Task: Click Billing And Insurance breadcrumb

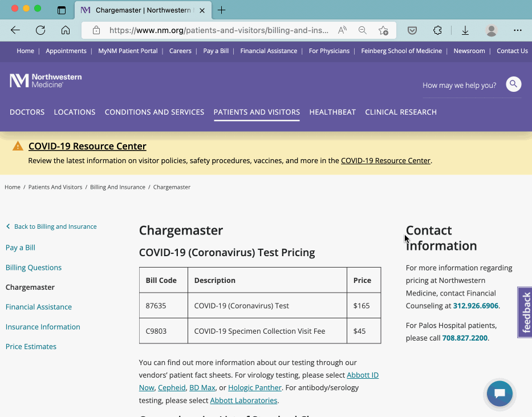Action: coord(117,187)
